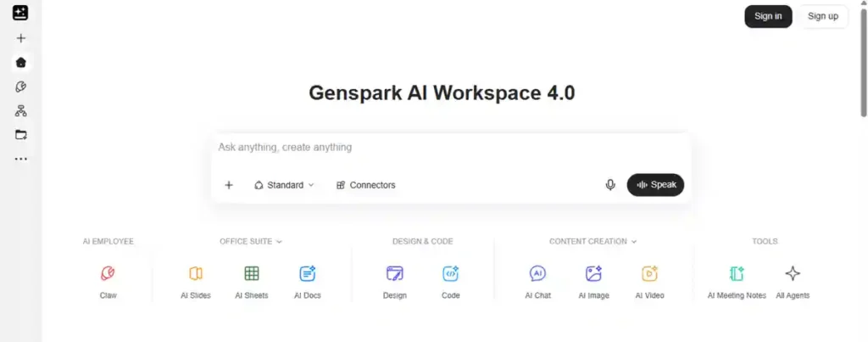This screenshot has width=868, height=342.
Task: Click the Sign up button
Action: pos(822,16)
